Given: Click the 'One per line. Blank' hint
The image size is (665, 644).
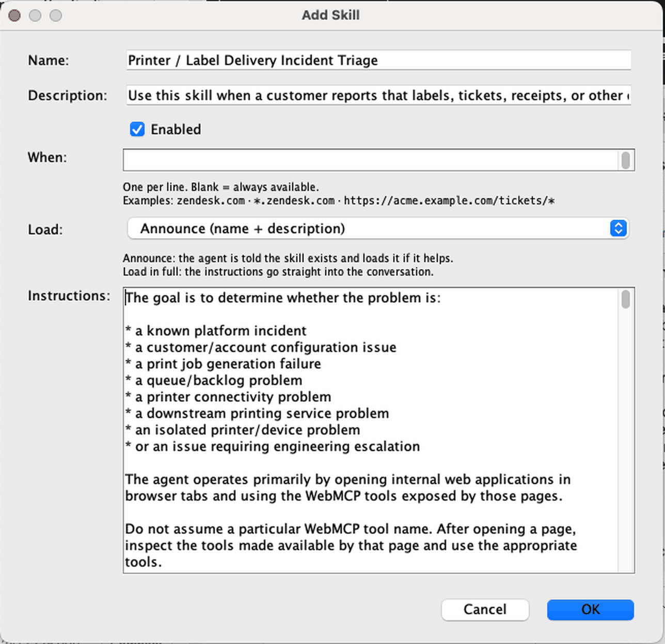Looking at the screenshot, I should (x=220, y=187).
